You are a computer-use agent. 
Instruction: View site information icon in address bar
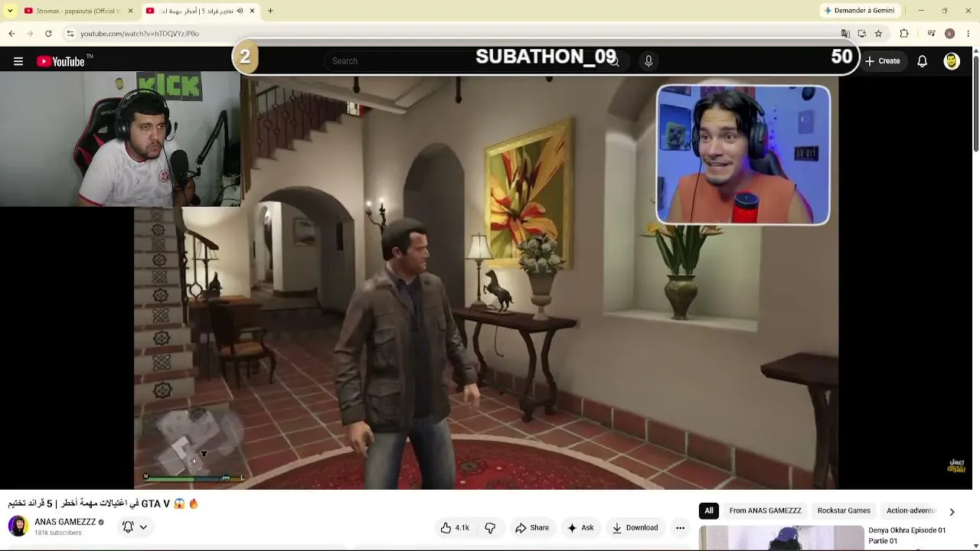tap(70, 34)
